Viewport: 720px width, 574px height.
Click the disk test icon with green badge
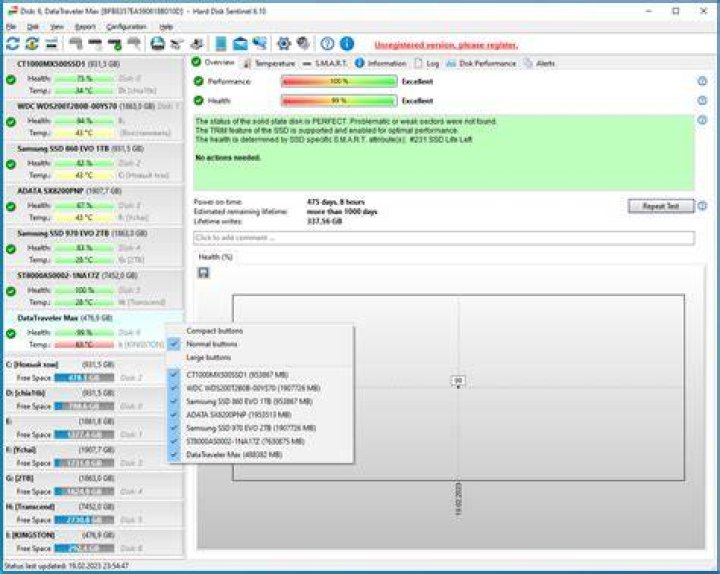pyautogui.click(x=114, y=44)
